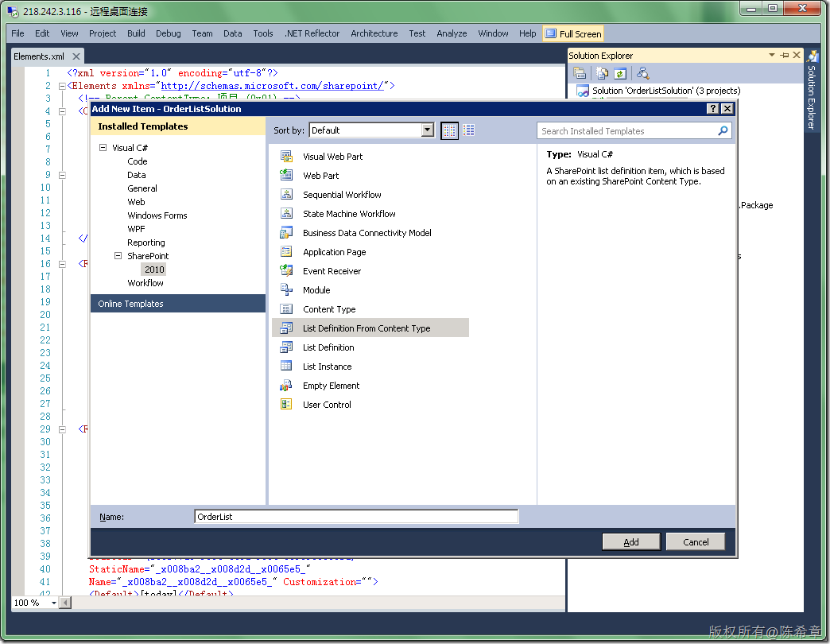Collapse the SharePoint tree node
The width and height of the screenshot is (830, 644).
(x=118, y=255)
